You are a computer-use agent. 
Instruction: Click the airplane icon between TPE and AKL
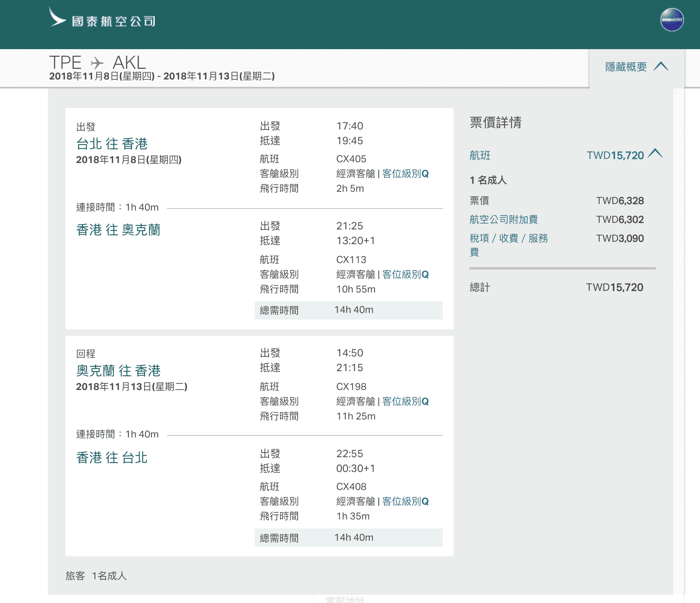(97, 63)
